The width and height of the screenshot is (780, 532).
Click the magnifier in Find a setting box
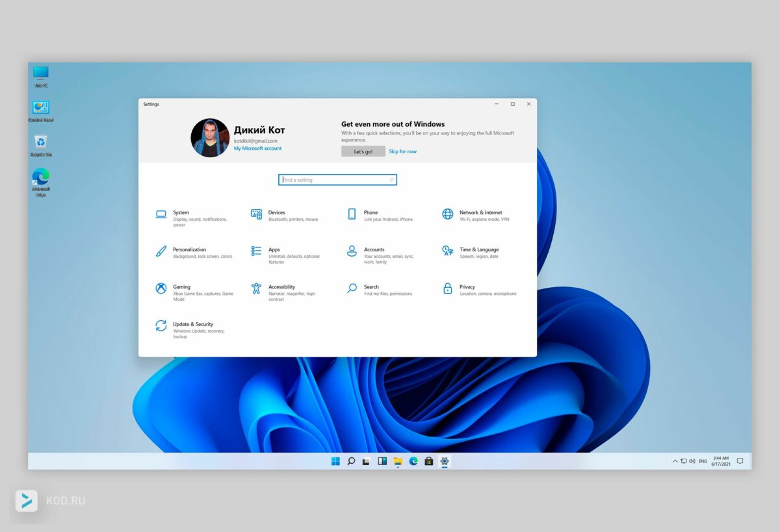[x=391, y=180]
